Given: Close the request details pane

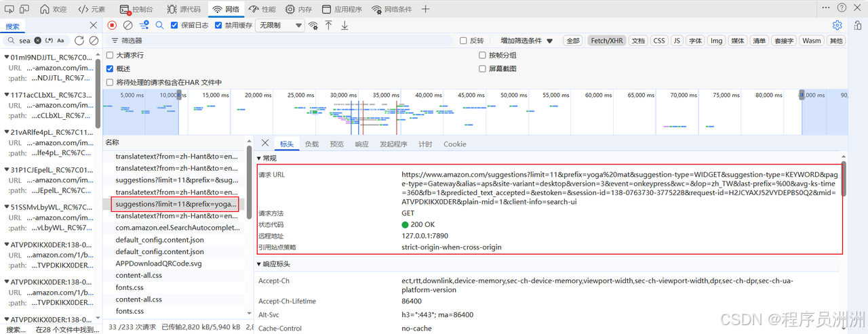Looking at the screenshot, I should [x=267, y=144].
